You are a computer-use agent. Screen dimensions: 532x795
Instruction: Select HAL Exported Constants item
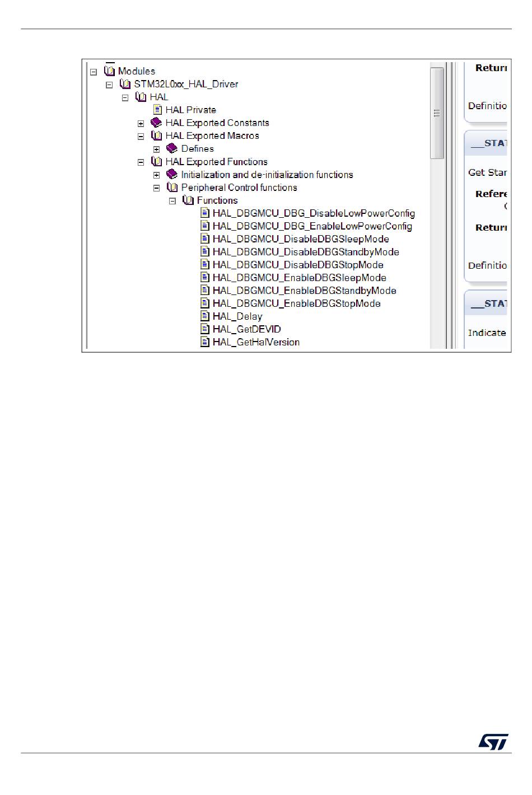tap(217, 123)
